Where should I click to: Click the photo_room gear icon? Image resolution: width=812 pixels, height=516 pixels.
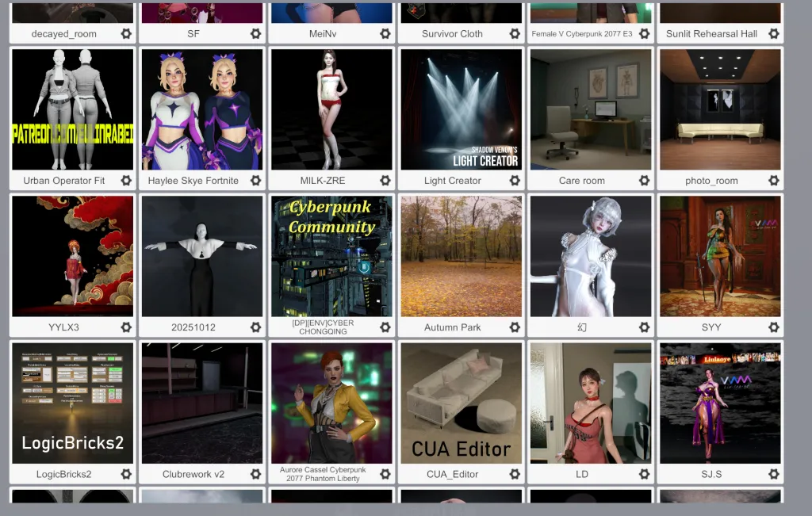click(x=774, y=181)
